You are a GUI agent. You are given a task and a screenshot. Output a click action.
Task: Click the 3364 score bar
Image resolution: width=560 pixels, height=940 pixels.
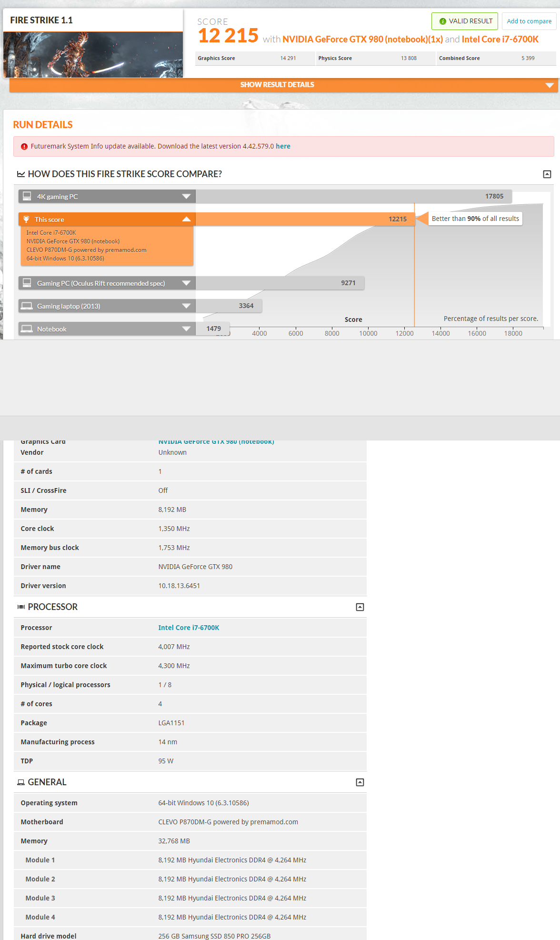pyautogui.click(x=229, y=306)
